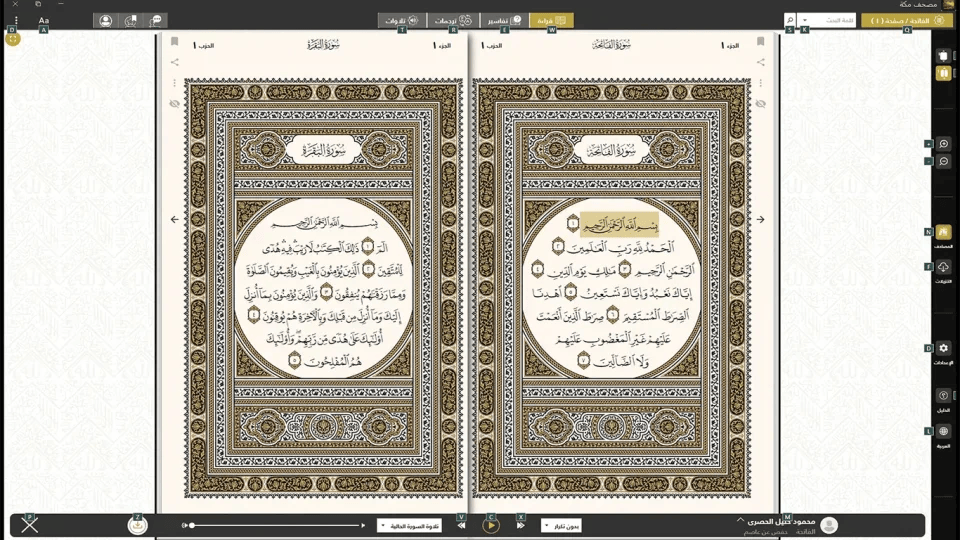Image resolution: width=960 pixels, height=540 pixels.
Task: Click the audio progress slider track
Action: (x=277, y=525)
